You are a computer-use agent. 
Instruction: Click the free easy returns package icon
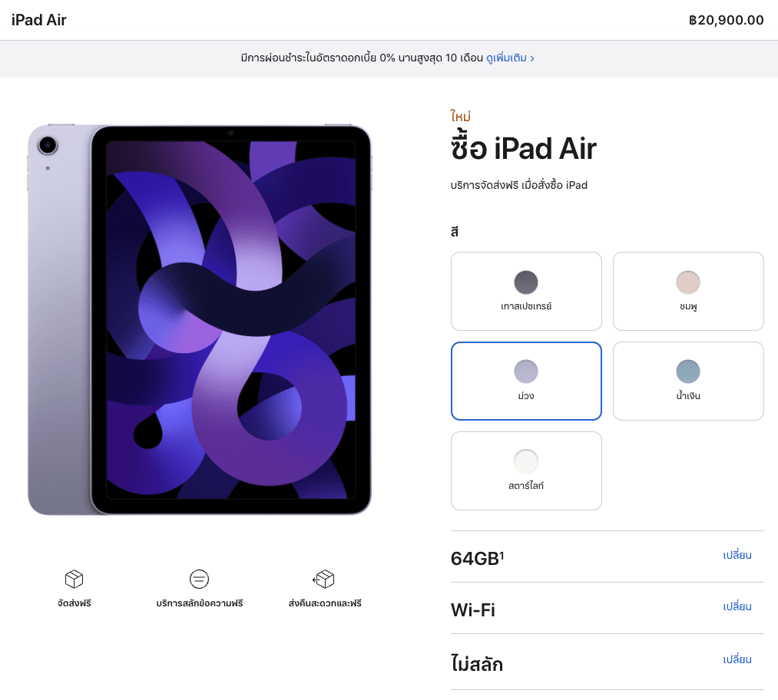click(323, 579)
